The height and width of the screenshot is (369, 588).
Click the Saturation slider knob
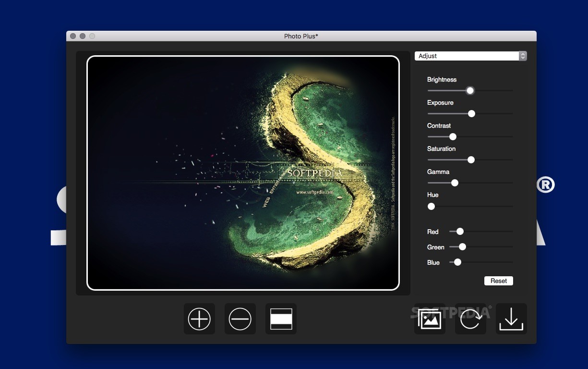(x=471, y=160)
